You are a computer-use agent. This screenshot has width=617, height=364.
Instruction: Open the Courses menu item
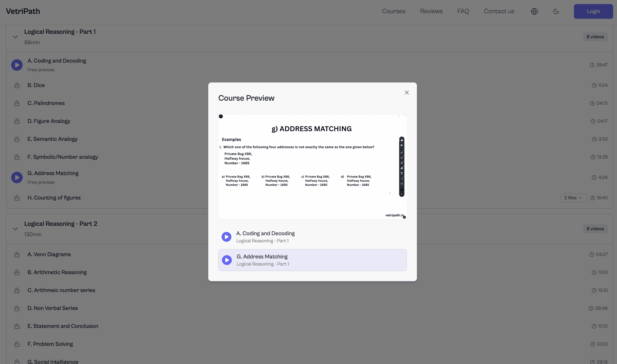(x=393, y=11)
